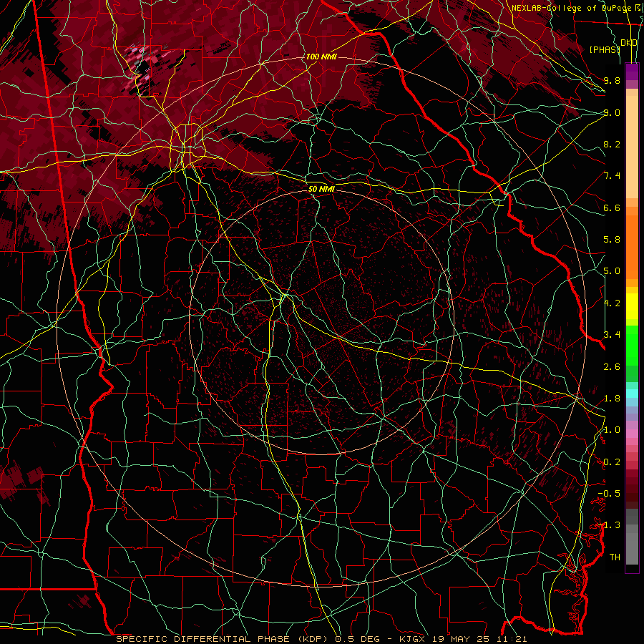The width and height of the screenshot is (644, 644).
Task: Click the 8.2 legend value
Action: (x=612, y=144)
